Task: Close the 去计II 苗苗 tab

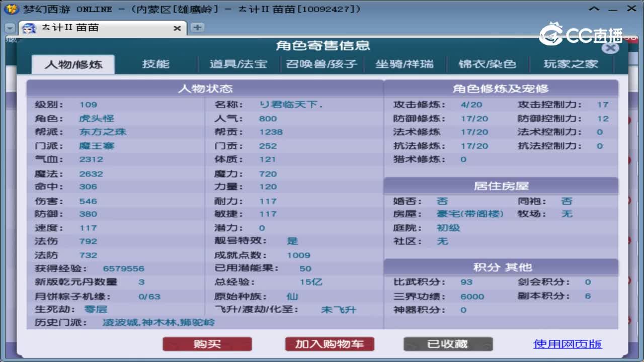Action: (177, 29)
